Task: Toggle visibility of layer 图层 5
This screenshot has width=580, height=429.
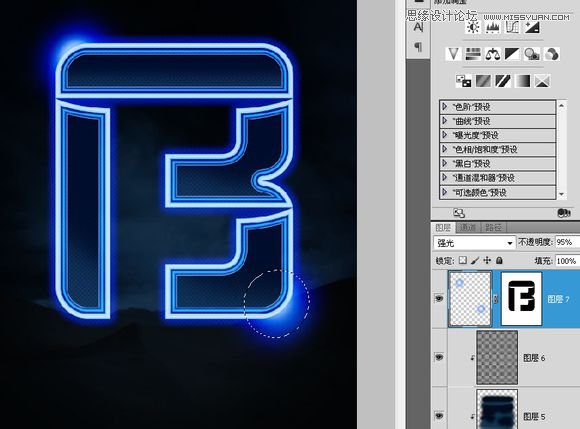Action: coord(439,416)
